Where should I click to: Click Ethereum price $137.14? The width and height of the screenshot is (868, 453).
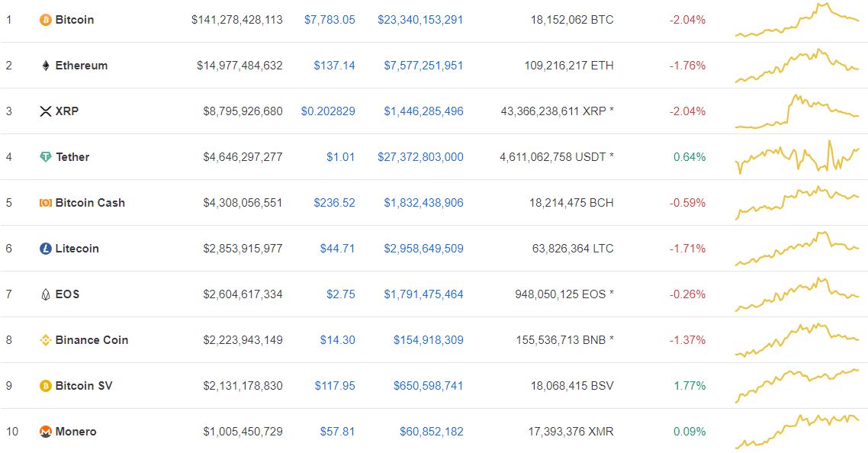(x=334, y=66)
